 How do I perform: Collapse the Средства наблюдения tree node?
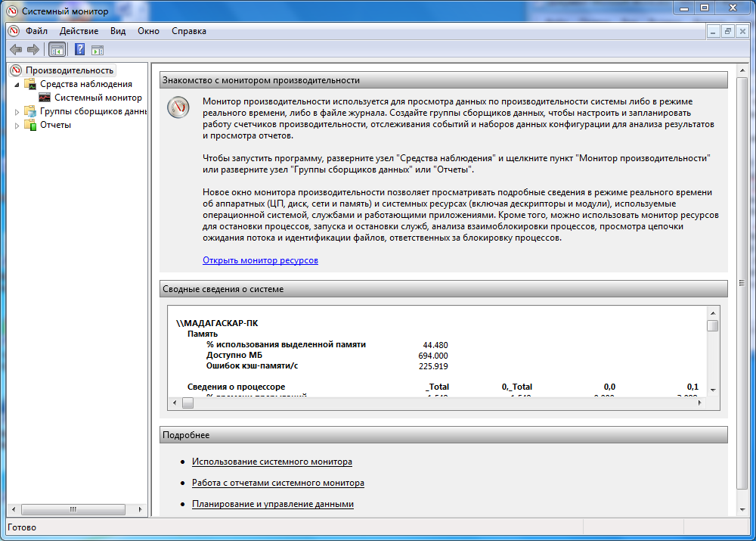[x=17, y=85]
